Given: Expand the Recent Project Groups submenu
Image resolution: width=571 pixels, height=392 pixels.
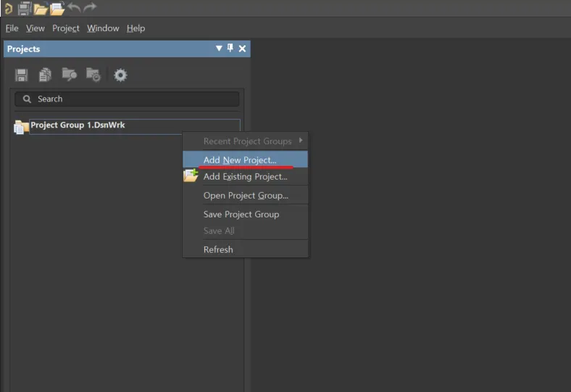Looking at the screenshot, I should click(245, 141).
